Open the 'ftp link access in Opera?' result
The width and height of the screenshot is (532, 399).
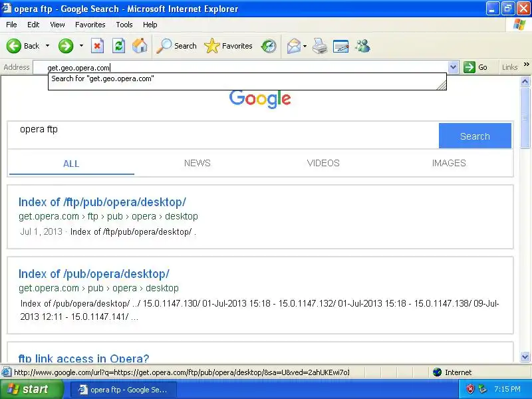click(x=84, y=358)
